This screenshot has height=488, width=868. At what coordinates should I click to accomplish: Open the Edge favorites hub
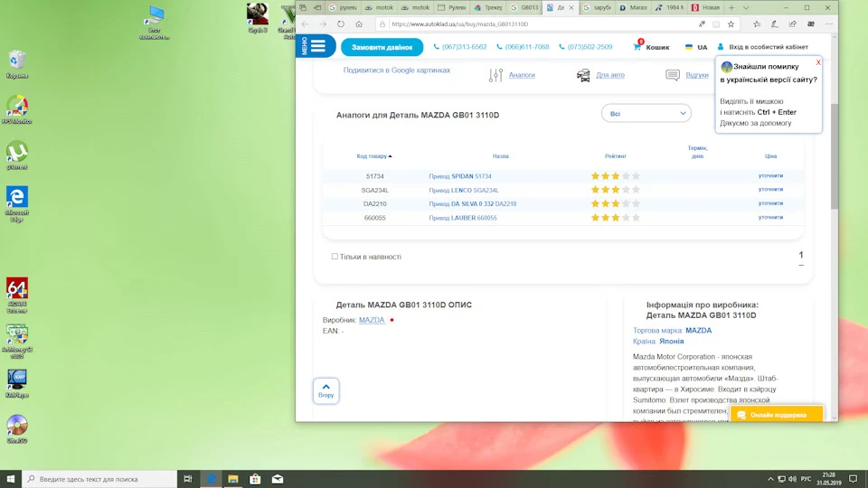tap(757, 24)
